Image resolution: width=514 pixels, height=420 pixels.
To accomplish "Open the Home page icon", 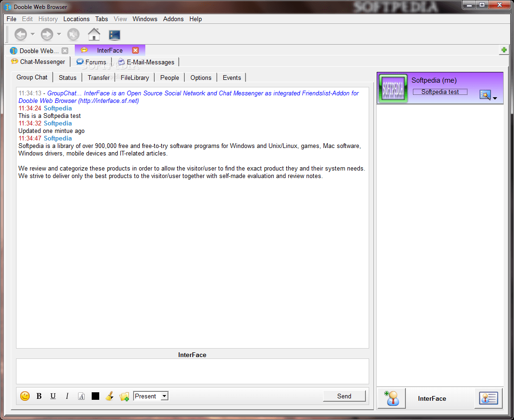I will (x=94, y=34).
